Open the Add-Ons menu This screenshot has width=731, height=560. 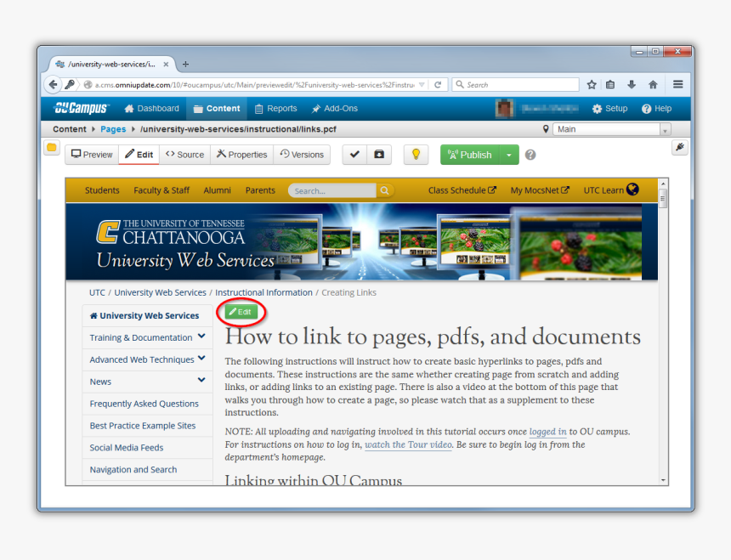[x=335, y=109]
